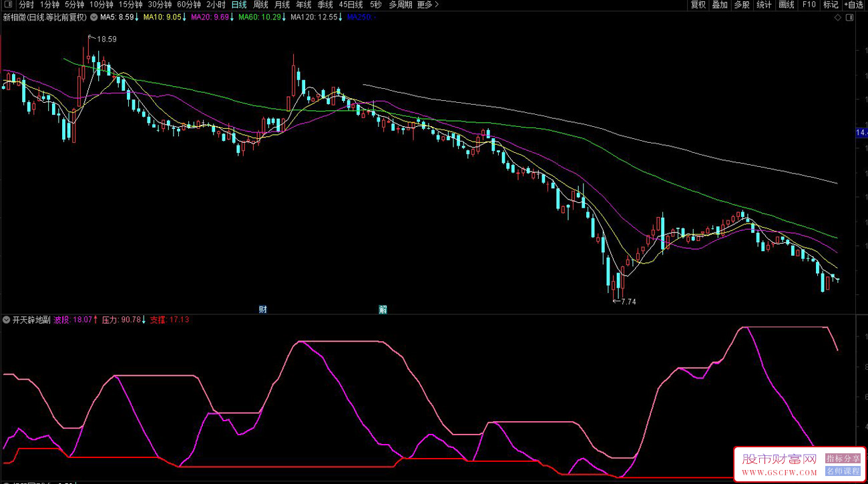This screenshot has height=484, width=868.
Task: Select the 45日线 period tab
Action: pyautogui.click(x=351, y=5)
